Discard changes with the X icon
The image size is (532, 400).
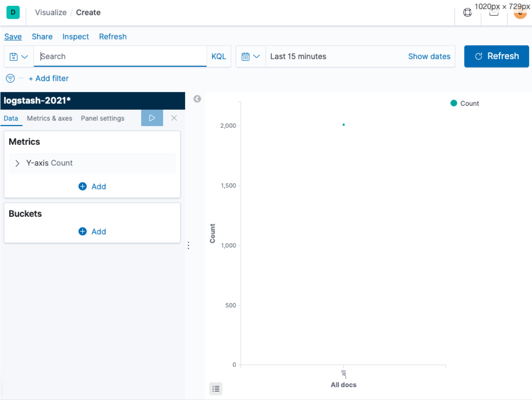[174, 118]
